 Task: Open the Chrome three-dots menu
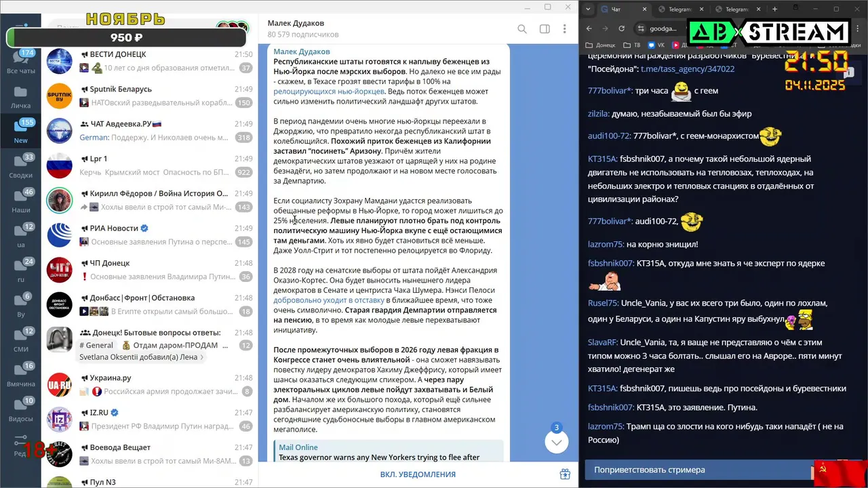pos(857,28)
